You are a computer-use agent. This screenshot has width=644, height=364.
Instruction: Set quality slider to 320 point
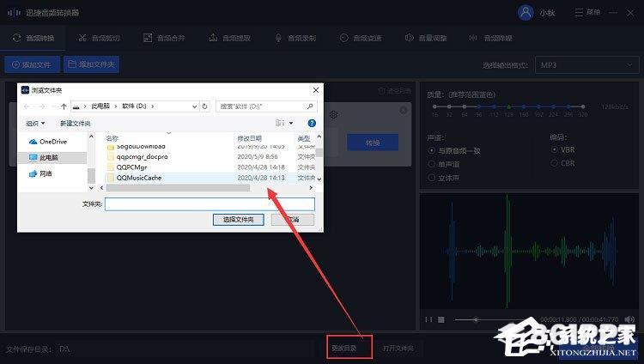point(582,106)
